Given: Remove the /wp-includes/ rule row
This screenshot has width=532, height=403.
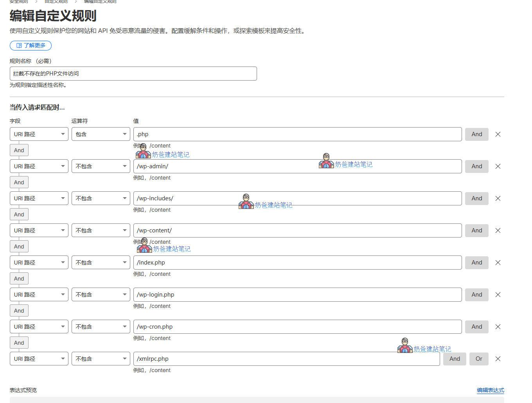Looking at the screenshot, I should click(498, 198).
